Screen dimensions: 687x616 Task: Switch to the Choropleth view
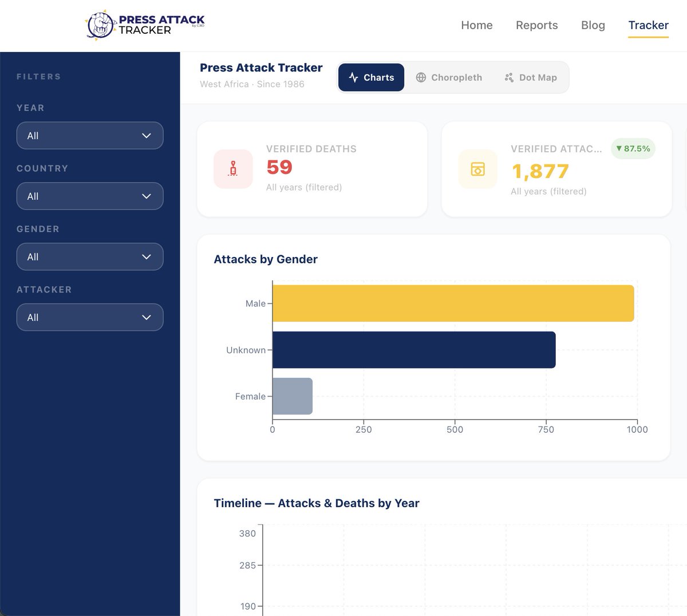449,77
